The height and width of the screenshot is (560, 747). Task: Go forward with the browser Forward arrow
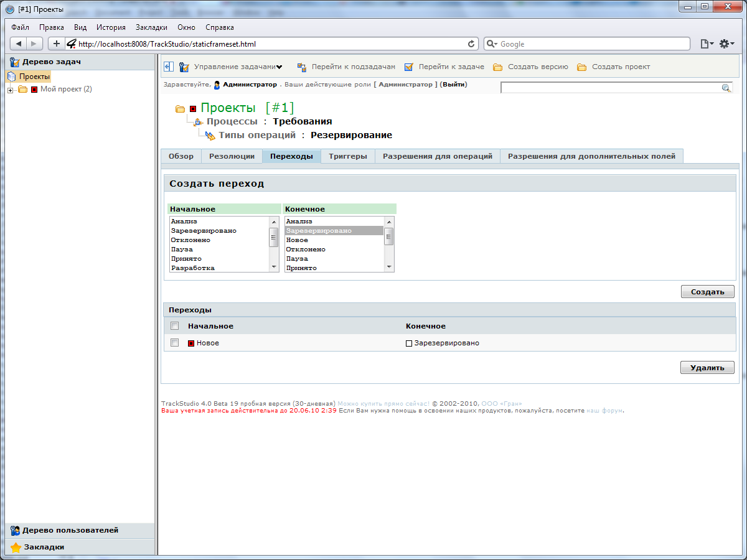(x=35, y=44)
